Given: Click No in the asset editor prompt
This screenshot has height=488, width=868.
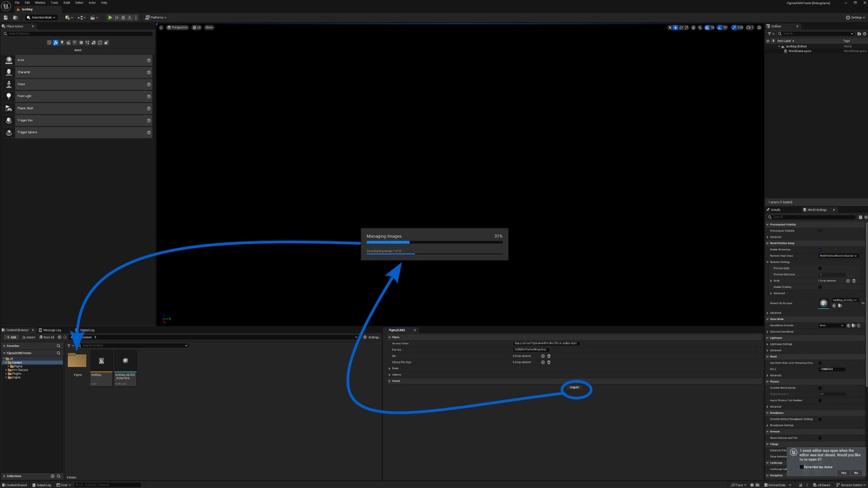Looking at the screenshot, I should [x=856, y=473].
